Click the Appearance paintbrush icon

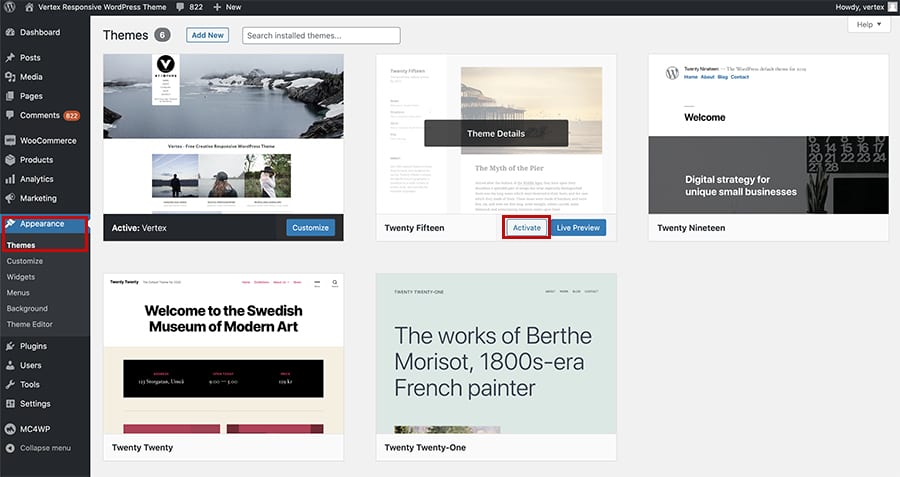10,223
